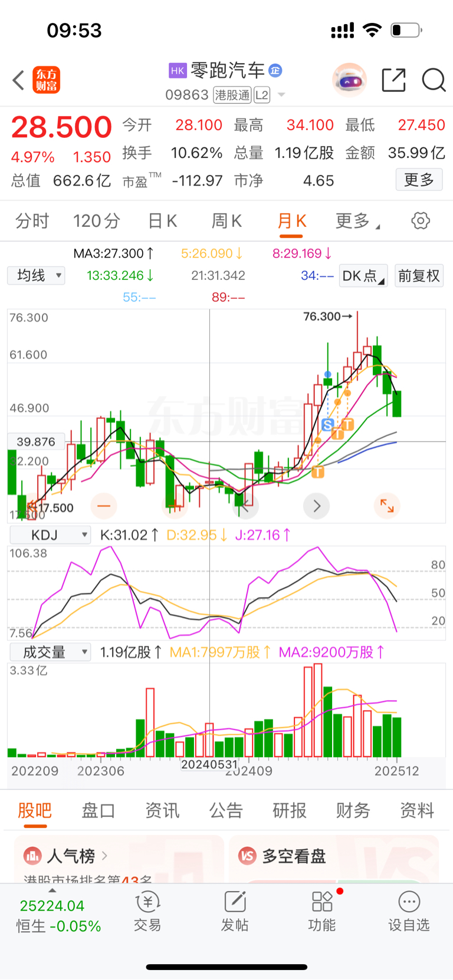
Task: Open the 资料 tab
Action: pyautogui.click(x=417, y=810)
